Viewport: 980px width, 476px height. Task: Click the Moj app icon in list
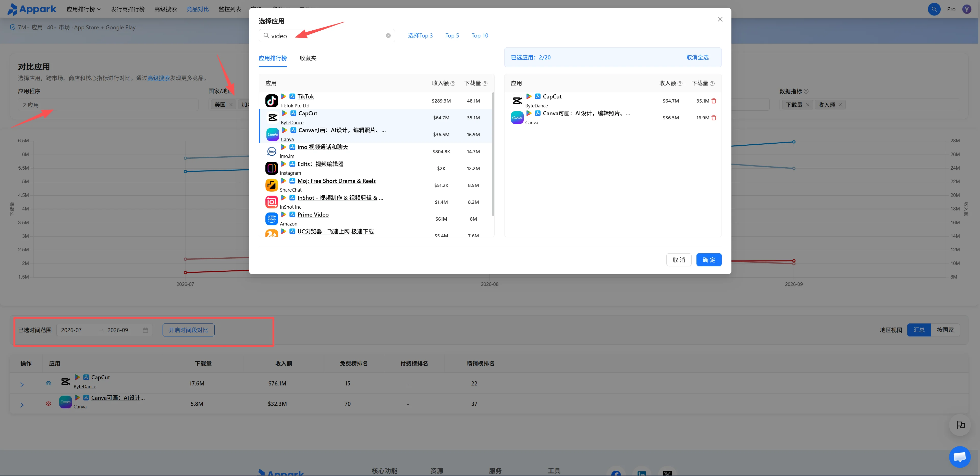point(272,185)
